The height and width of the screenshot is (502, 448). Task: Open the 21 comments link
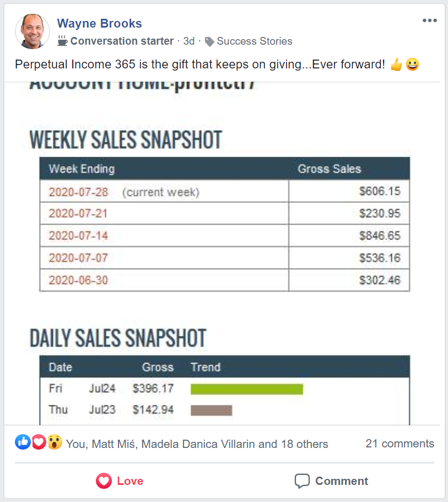(400, 444)
